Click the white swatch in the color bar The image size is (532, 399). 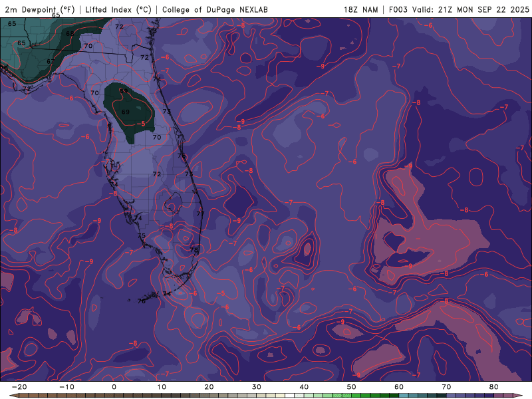pos(289,396)
